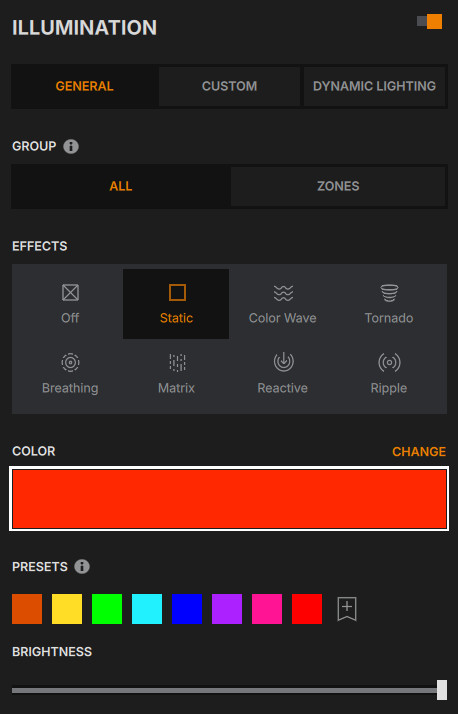Click the Change color link
This screenshot has height=714, width=458.
point(419,451)
